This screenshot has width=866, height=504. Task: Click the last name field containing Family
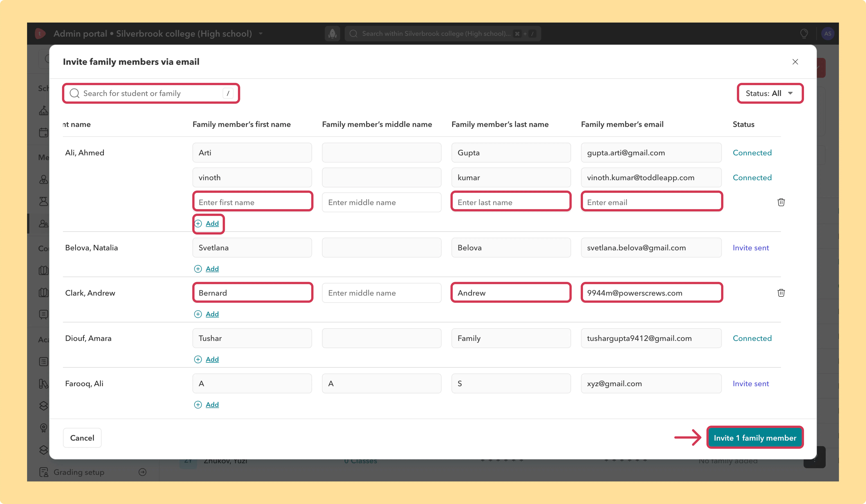tap(511, 338)
